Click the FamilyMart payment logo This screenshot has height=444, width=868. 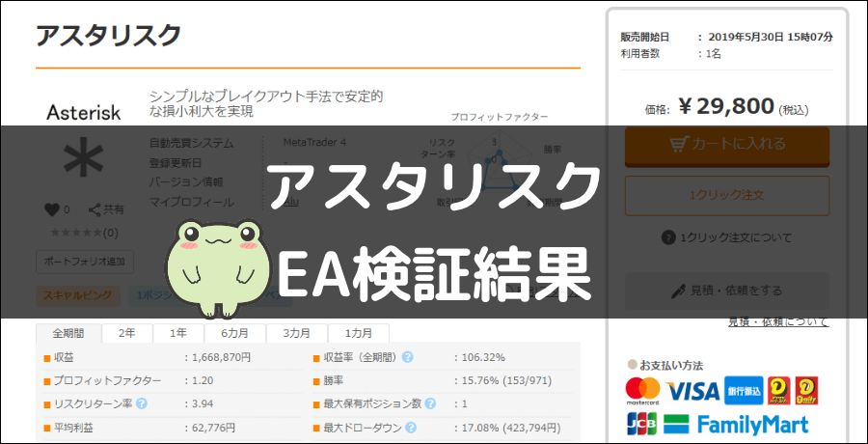[x=735, y=425]
